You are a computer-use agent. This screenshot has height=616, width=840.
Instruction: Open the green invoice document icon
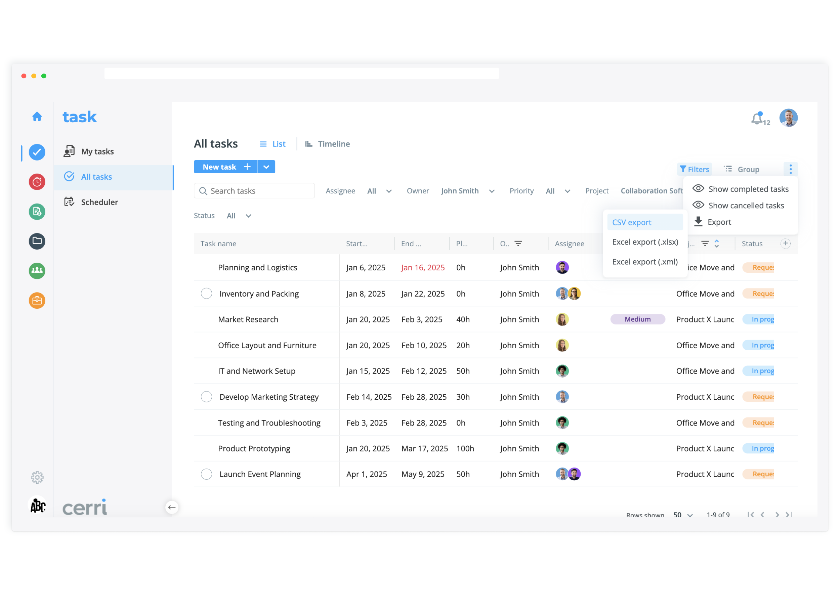tap(37, 212)
